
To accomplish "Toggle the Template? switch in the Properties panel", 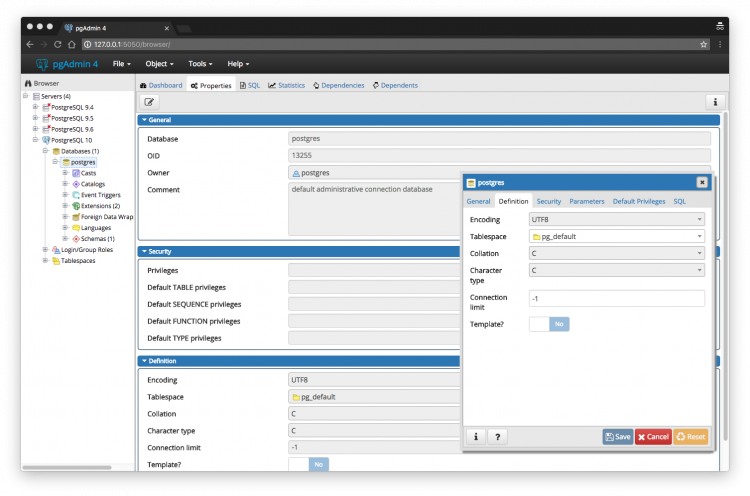I will pyautogui.click(x=309, y=464).
